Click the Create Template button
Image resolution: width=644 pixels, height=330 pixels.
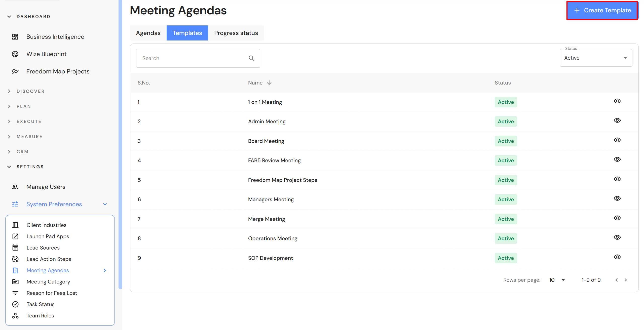click(602, 10)
